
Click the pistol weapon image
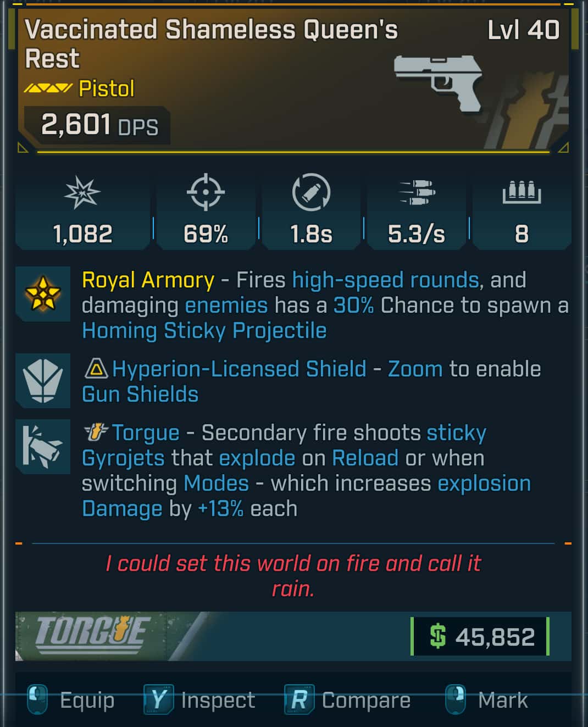438,82
